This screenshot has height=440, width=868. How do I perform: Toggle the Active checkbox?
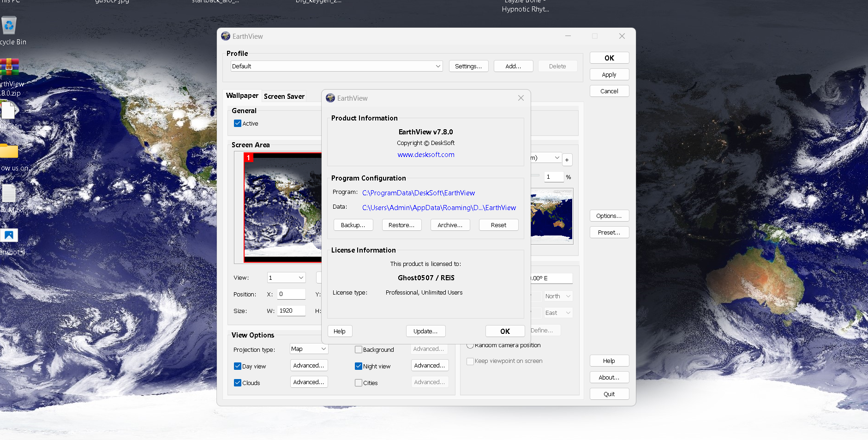238,123
